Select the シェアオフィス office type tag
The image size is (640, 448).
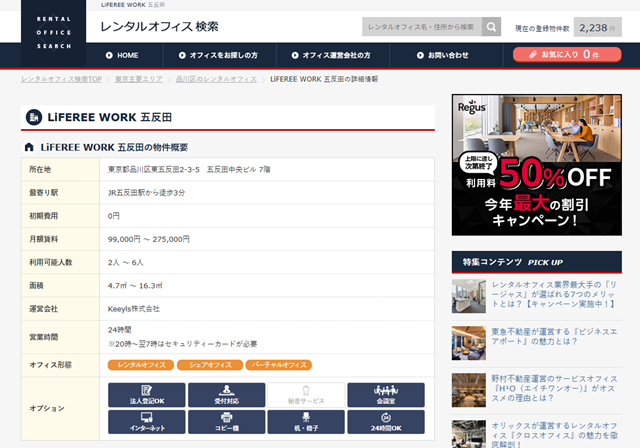pos(208,365)
